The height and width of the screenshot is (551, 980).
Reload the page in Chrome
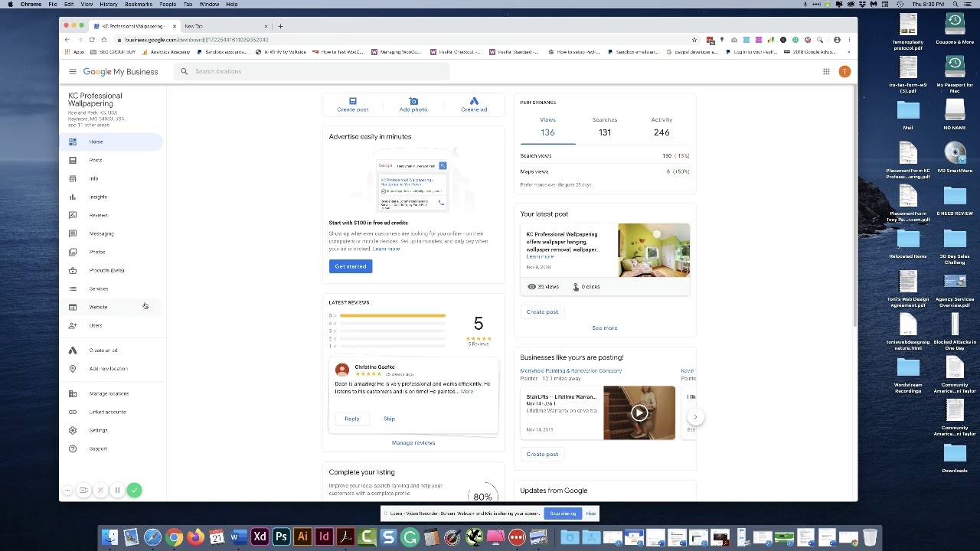92,40
